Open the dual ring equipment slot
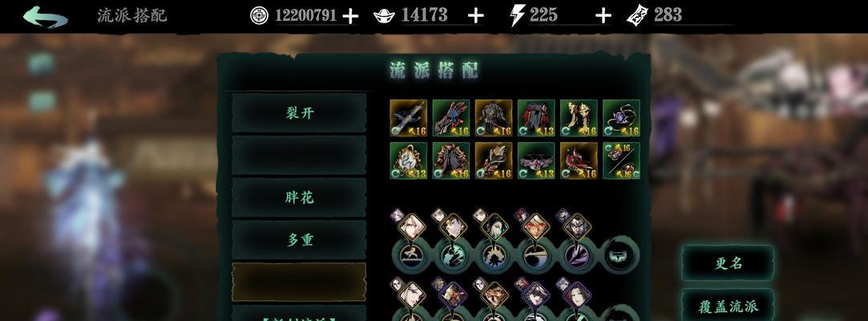868x321 pixels. 622,160
